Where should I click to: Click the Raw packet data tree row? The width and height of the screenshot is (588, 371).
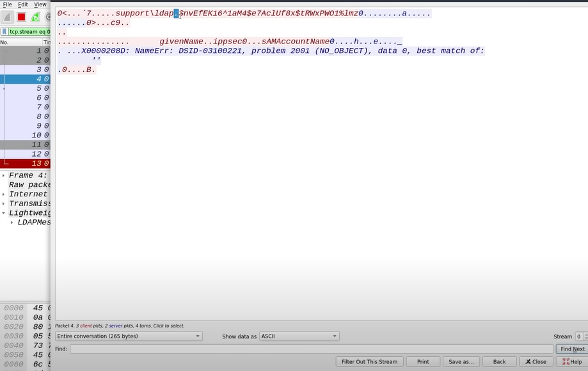tap(29, 185)
